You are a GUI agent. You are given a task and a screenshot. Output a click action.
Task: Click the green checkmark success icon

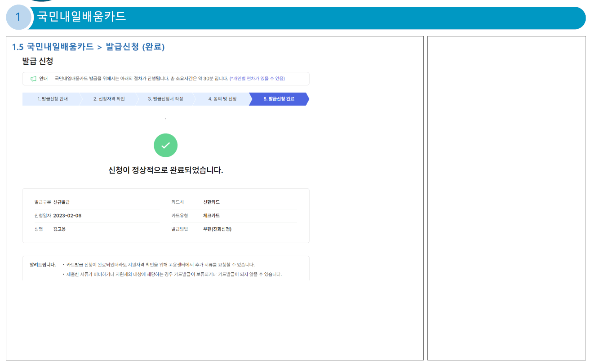[165, 145]
